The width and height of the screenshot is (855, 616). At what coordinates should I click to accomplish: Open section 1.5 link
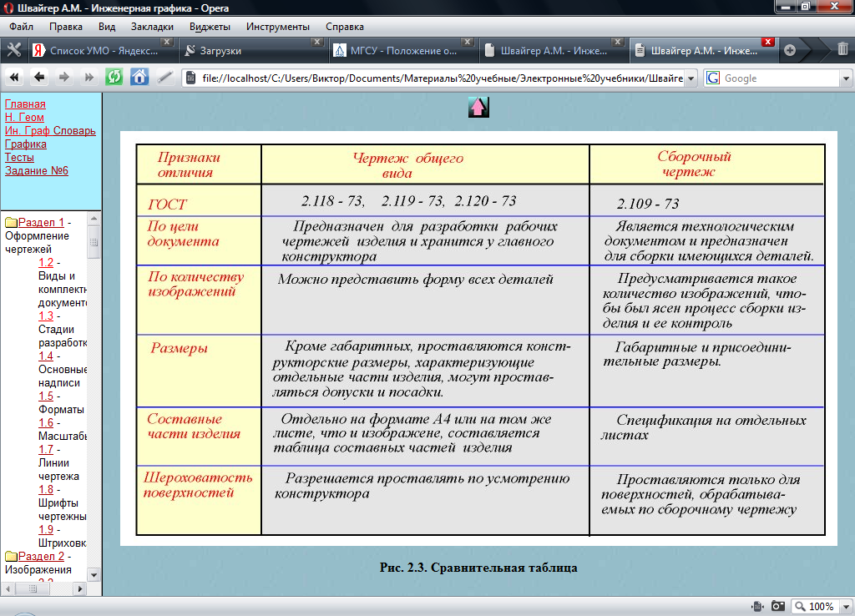click(46, 396)
